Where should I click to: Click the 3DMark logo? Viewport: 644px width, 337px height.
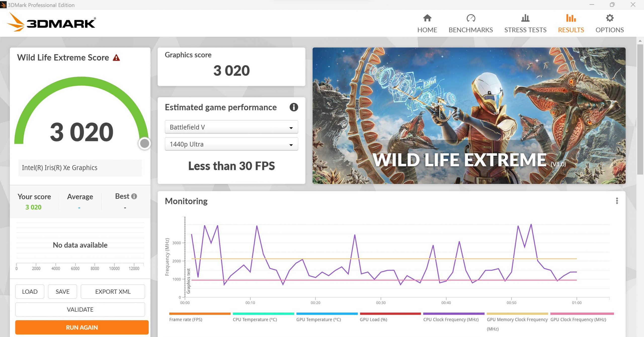pyautogui.click(x=51, y=23)
